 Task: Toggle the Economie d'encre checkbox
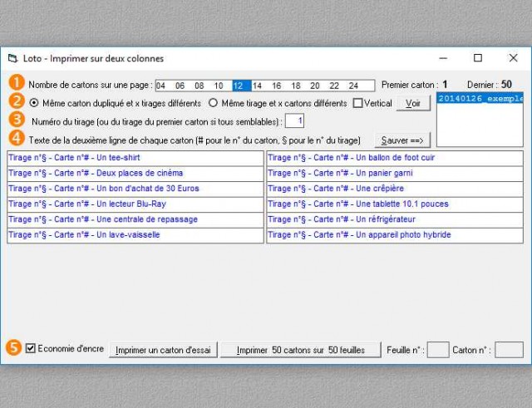click(31, 349)
